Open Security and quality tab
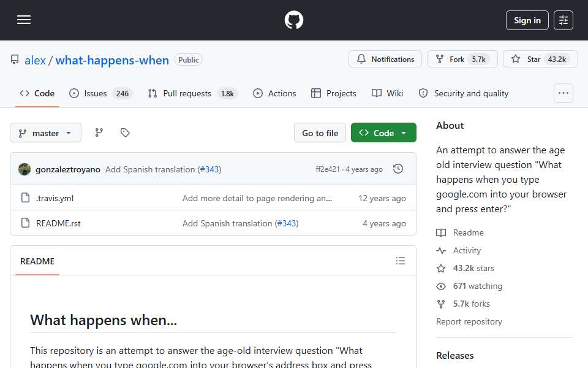588x368 pixels. tap(464, 93)
